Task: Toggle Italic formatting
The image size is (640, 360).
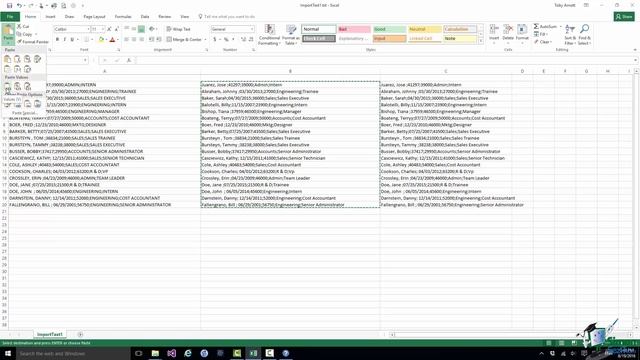Action: click(x=64, y=40)
